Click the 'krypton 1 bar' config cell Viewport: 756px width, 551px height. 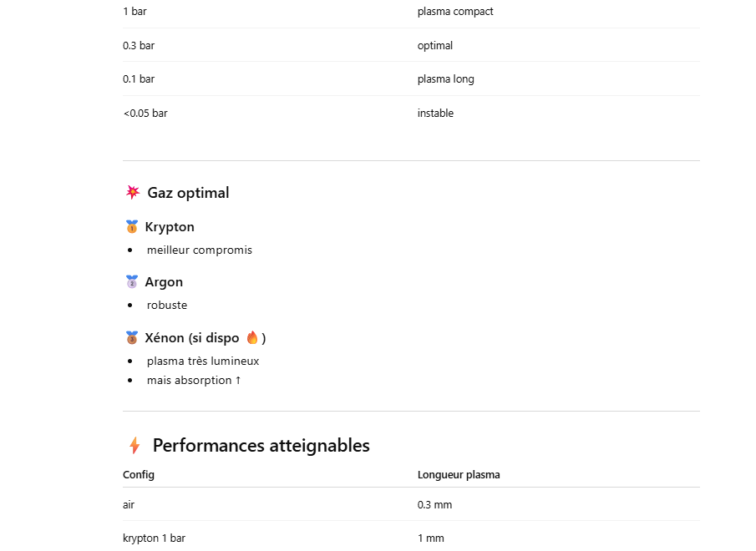[x=154, y=538]
